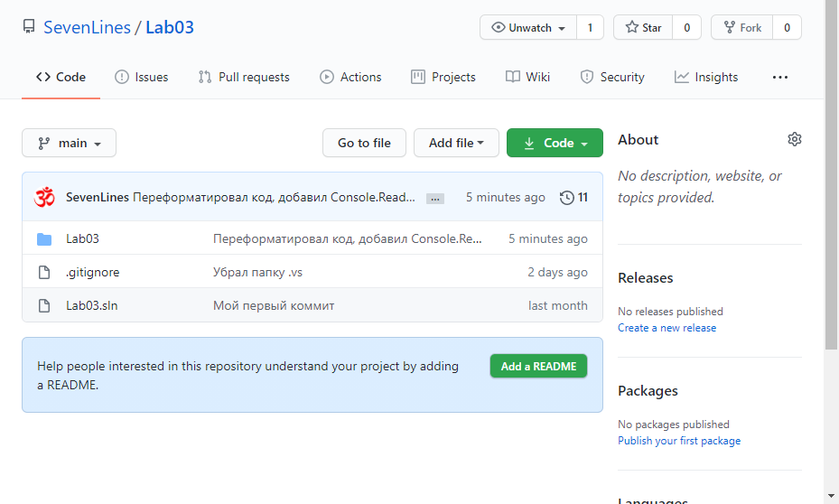This screenshot has height=504, width=839.
Task: Click the .gitignore file icon
Action: click(44, 273)
